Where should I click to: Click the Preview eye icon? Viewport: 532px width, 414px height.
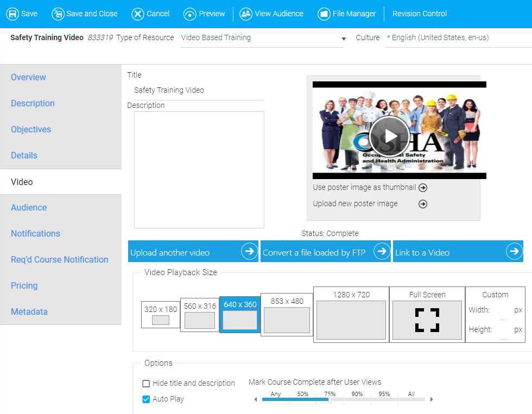click(x=190, y=14)
